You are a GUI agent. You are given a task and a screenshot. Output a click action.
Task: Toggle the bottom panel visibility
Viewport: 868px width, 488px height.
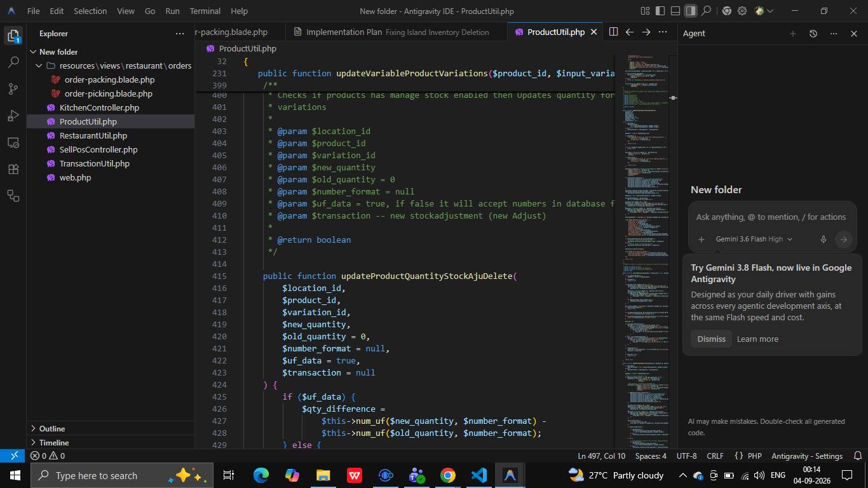click(675, 11)
